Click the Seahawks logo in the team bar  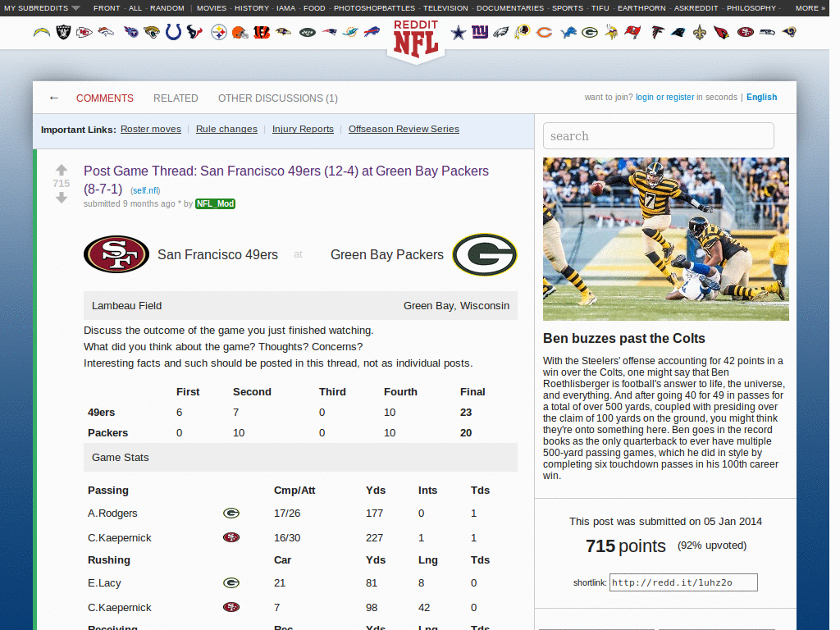point(767,33)
